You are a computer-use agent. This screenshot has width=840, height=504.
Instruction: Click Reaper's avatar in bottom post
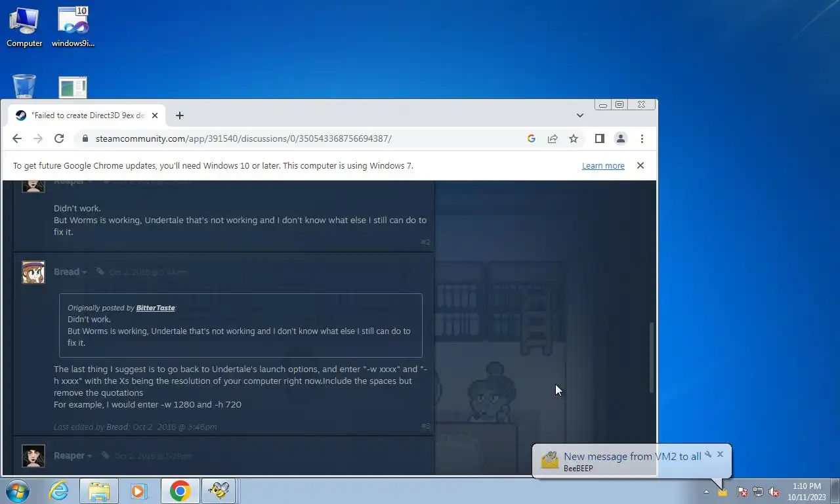[33, 456]
